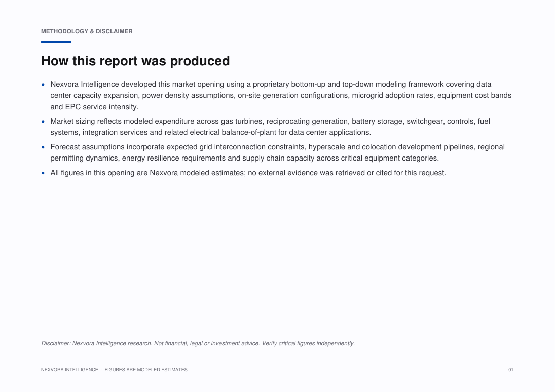Screen dimensions: 555x392
Task: Click the bullet dot beside 'Forecast assumptions incorporate'
Action: tap(43, 147)
